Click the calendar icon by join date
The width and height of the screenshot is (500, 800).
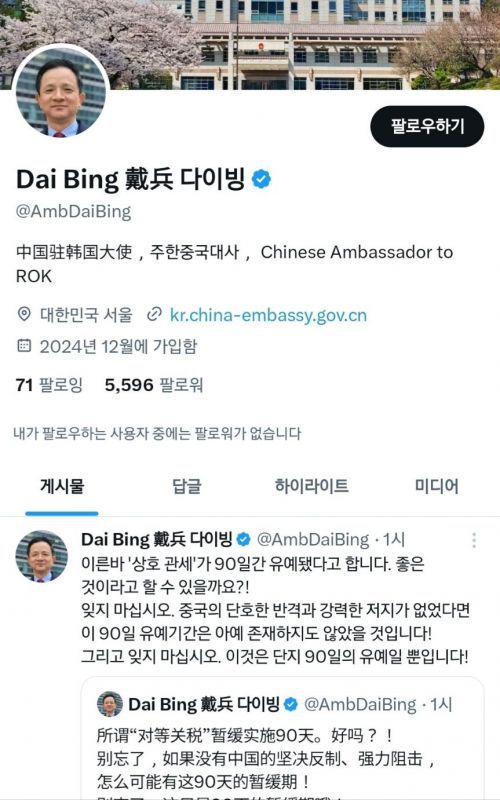(x=24, y=346)
